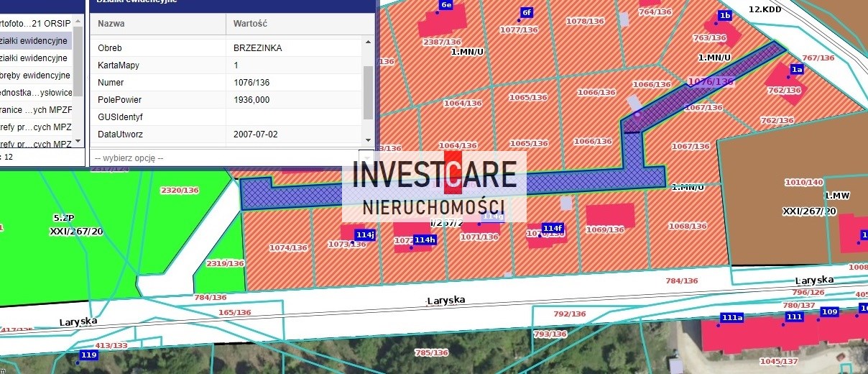Viewport: 868px width, 374px height.
Task: Click parcel label 2319/136 on map
Action: click(x=225, y=263)
